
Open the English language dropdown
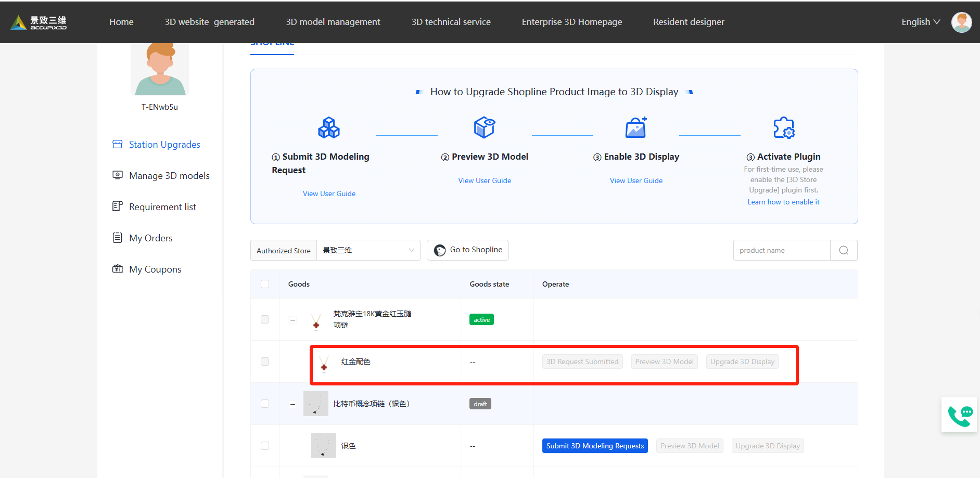[x=921, y=22]
